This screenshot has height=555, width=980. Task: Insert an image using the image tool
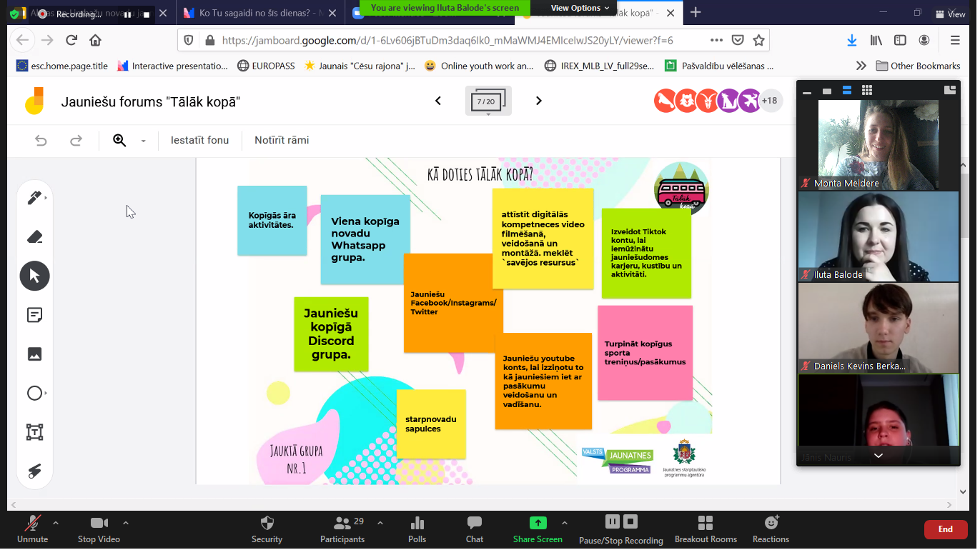pyautogui.click(x=34, y=354)
